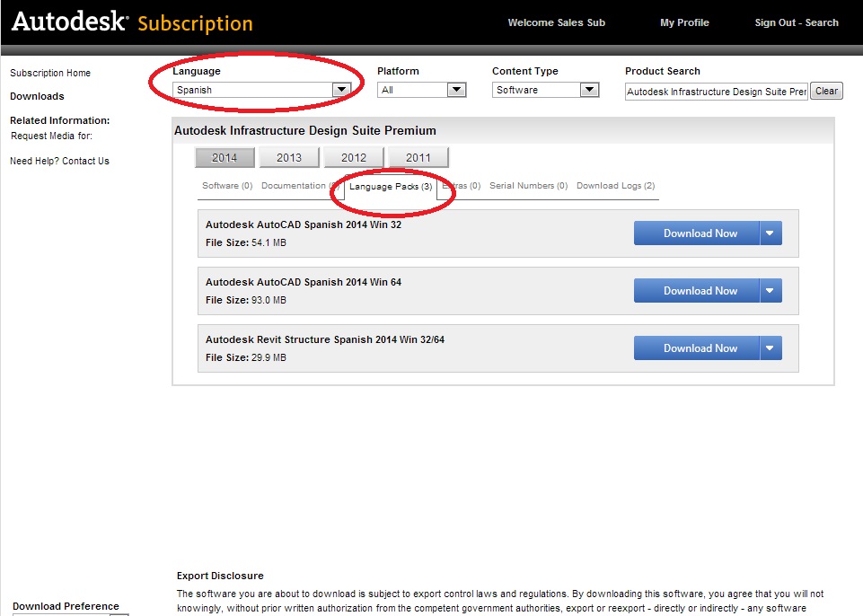The width and height of the screenshot is (863, 616).
Task: Click Welcome Sales Sub text
Action: pyautogui.click(x=557, y=22)
